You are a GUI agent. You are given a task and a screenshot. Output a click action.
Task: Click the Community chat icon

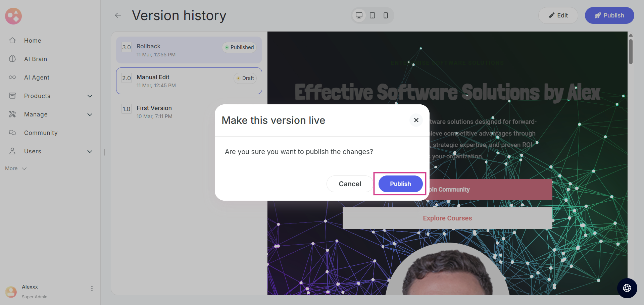point(12,133)
